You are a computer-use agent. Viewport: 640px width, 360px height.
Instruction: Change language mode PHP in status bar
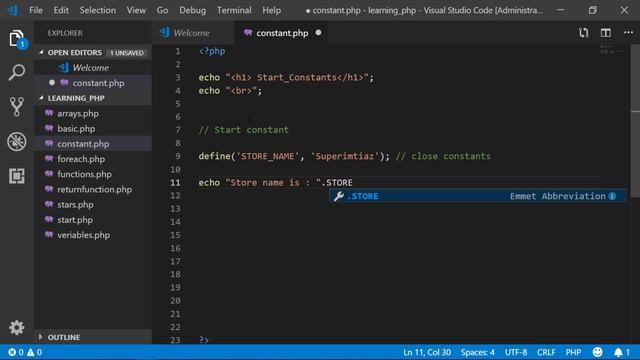pos(573,352)
